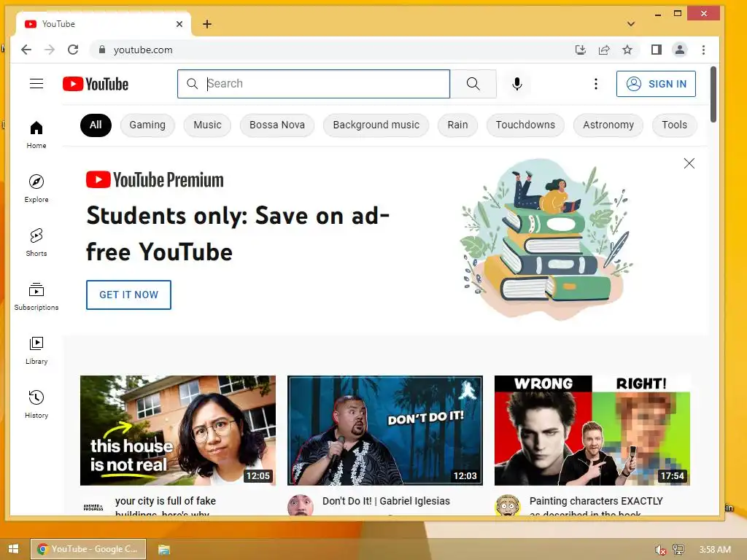
Task: Start voice search with microphone icon
Action: coord(517,84)
